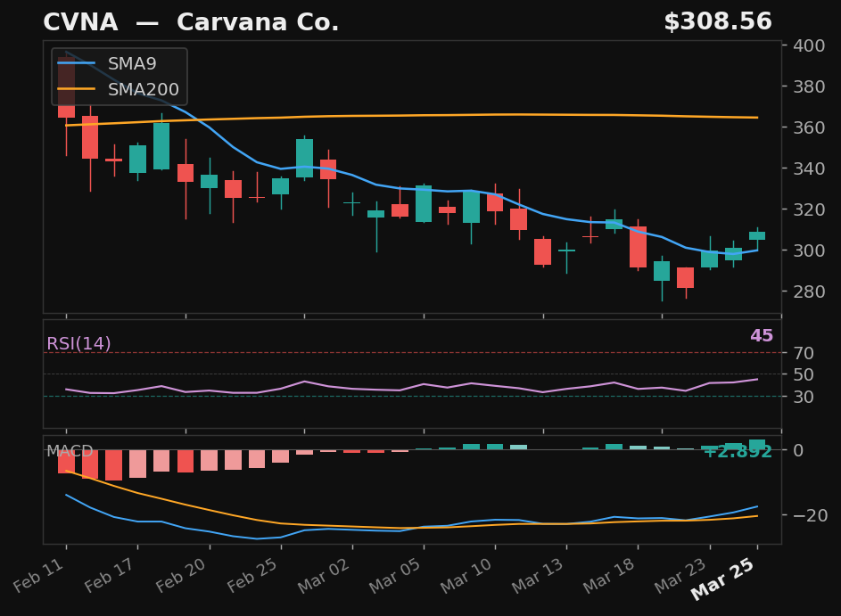Toggle the SMA9 legend entry
Image resolution: width=841 pixels, height=616 pixels.
point(130,63)
